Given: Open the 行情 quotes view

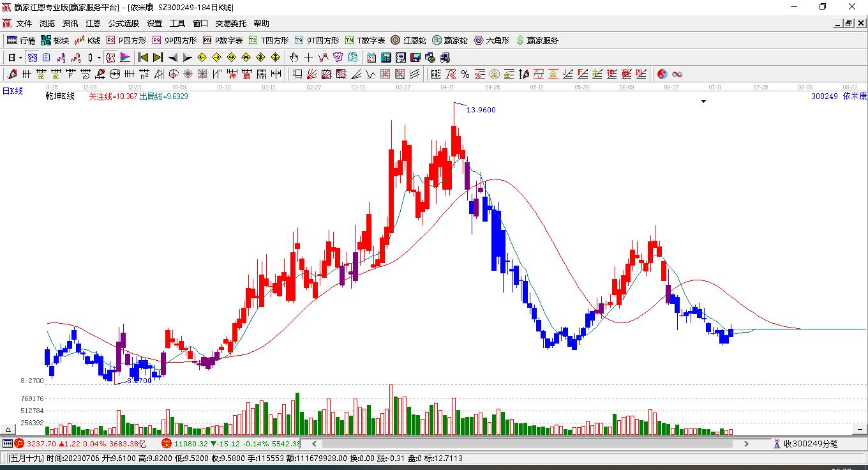Looking at the screenshot, I should coord(21,40).
